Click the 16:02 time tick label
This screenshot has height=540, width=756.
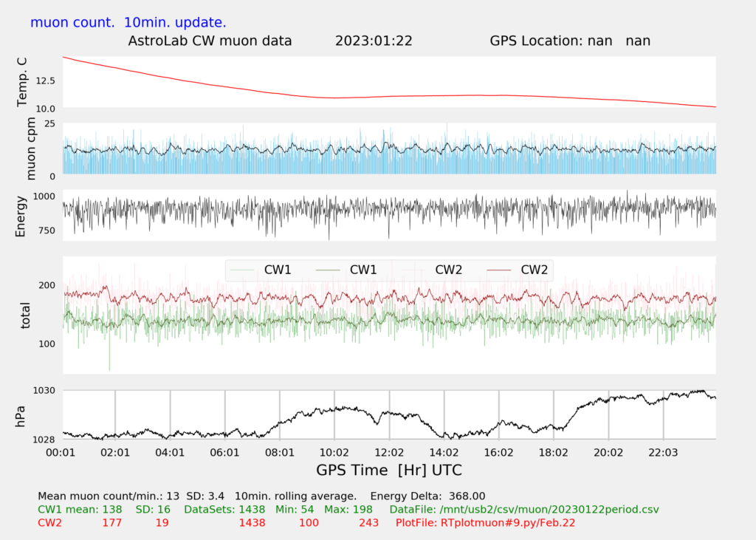tap(499, 453)
